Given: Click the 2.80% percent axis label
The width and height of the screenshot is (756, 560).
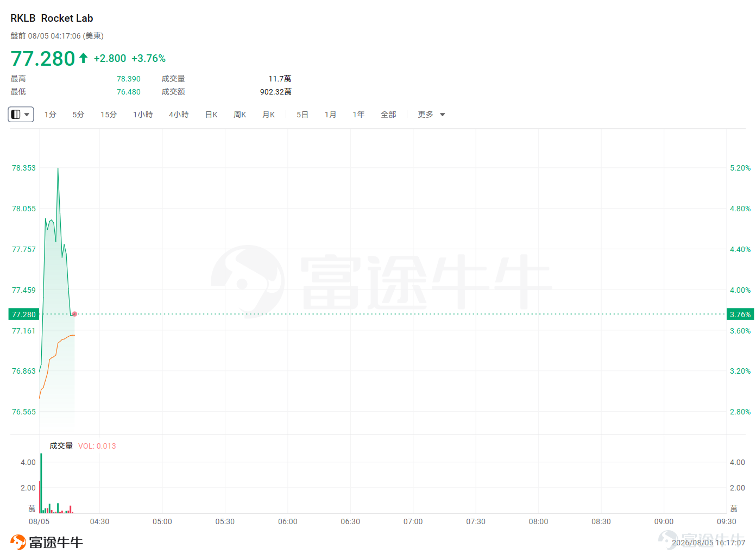Looking at the screenshot, I should [740, 412].
